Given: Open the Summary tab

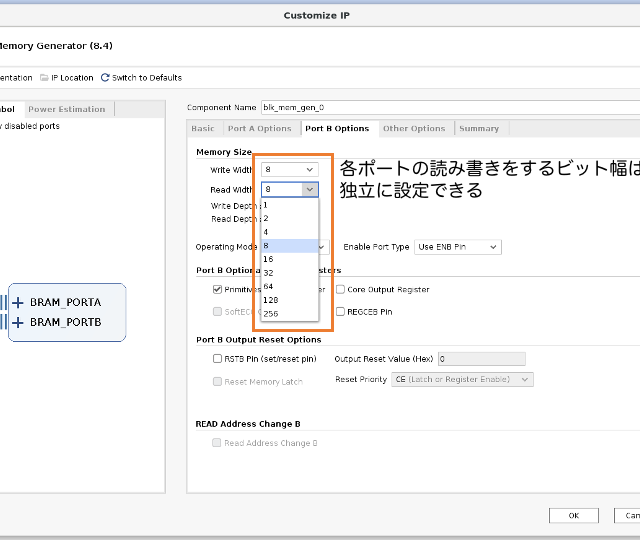Looking at the screenshot, I should point(479,129).
